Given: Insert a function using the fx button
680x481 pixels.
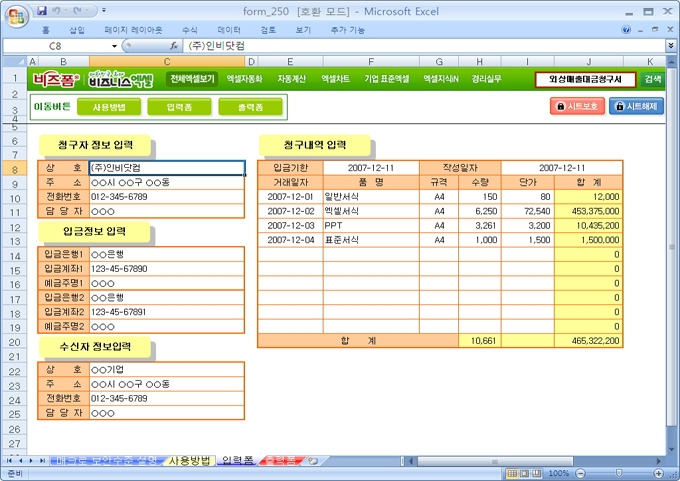Looking at the screenshot, I should 174,46.
